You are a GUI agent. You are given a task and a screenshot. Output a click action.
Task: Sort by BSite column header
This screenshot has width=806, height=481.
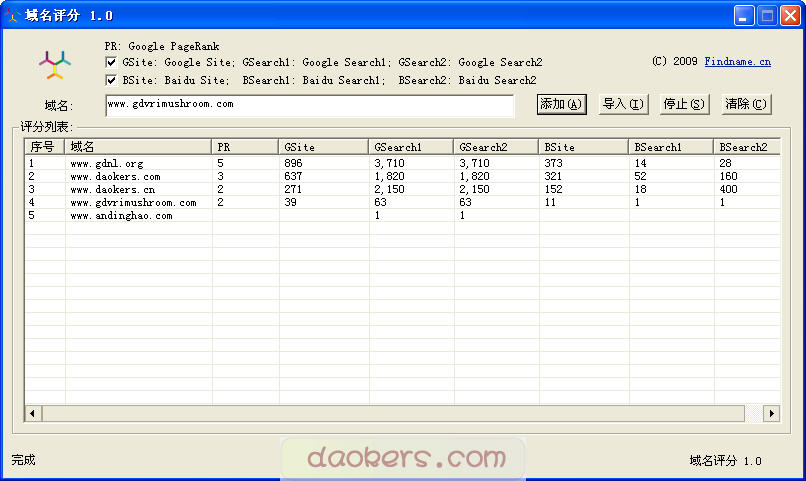[583, 147]
